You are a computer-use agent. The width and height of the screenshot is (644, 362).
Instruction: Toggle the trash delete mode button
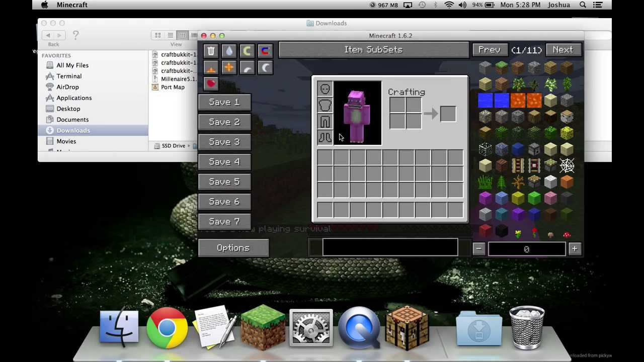click(211, 51)
